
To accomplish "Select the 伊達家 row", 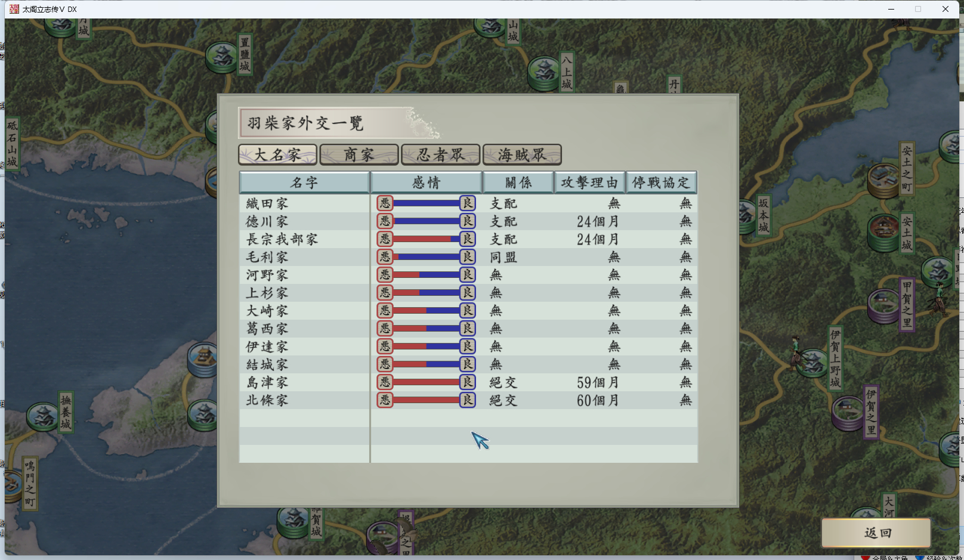I will (x=468, y=346).
